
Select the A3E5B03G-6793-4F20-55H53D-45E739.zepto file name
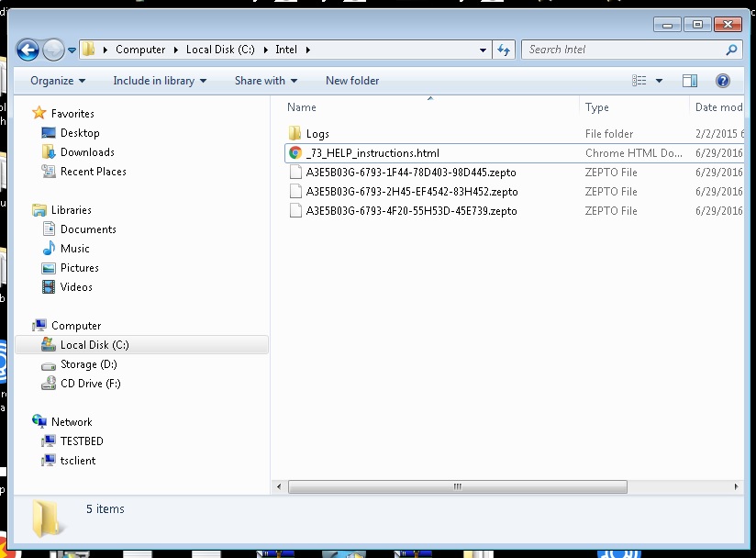(x=411, y=211)
